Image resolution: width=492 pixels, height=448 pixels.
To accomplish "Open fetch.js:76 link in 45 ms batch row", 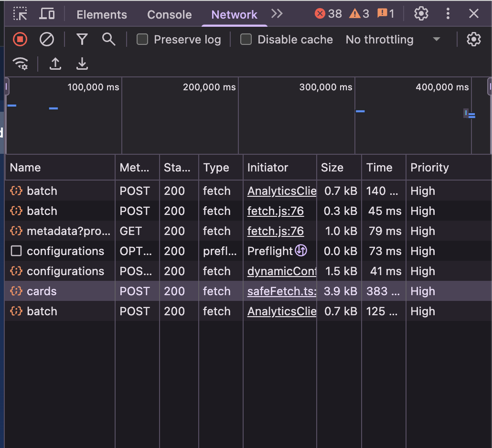I will [x=276, y=211].
